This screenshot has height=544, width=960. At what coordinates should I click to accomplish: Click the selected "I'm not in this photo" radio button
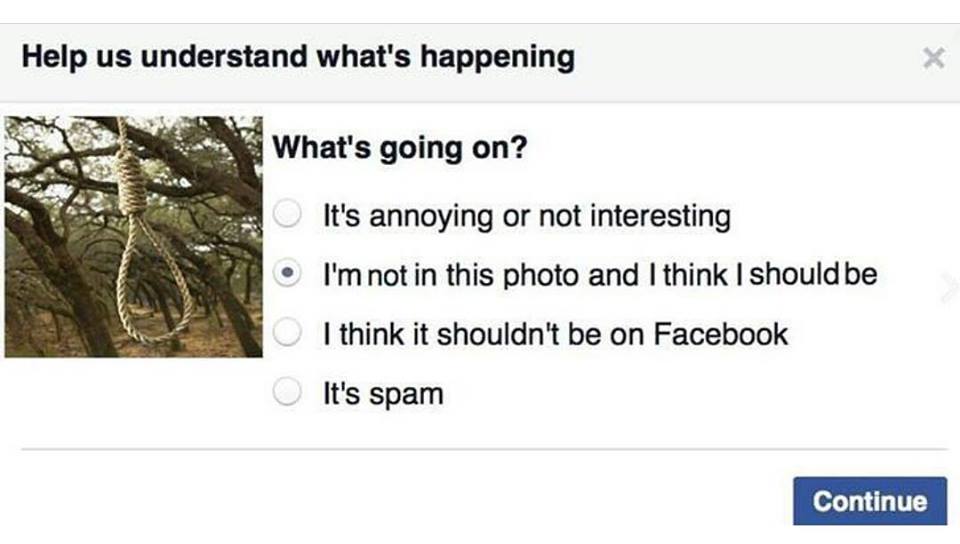[287, 273]
